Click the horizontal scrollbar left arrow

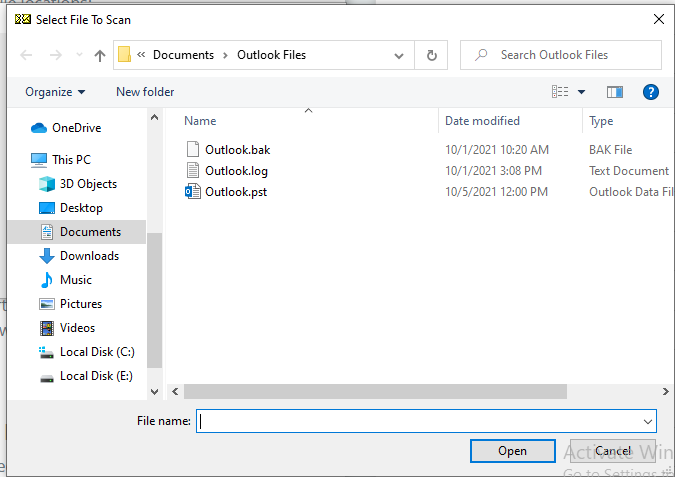(175, 391)
